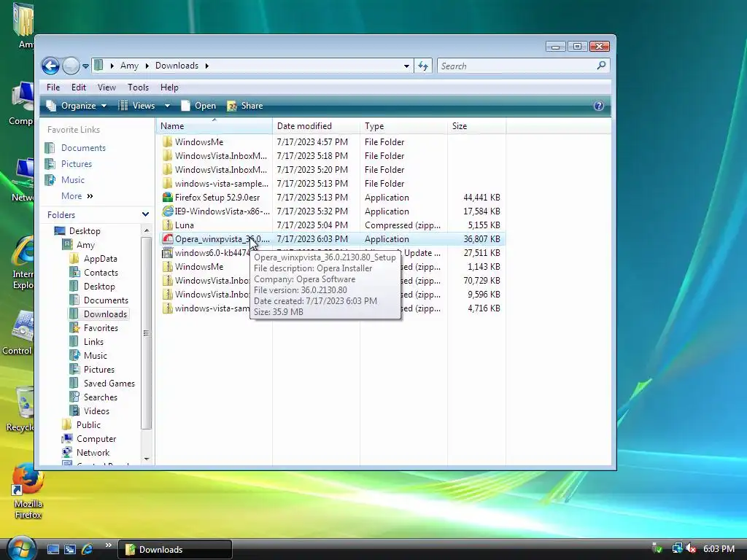This screenshot has width=747, height=560.
Task: Click the Views toolbar button
Action: pyautogui.click(x=136, y=106)
